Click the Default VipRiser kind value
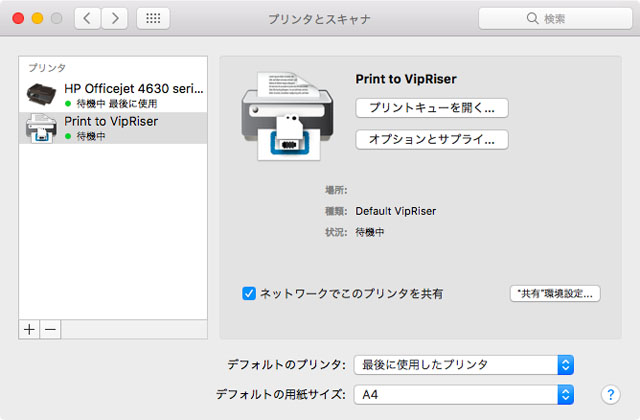Screen dimensions: 640x420 pyautogui.click(x=396, y=211)
